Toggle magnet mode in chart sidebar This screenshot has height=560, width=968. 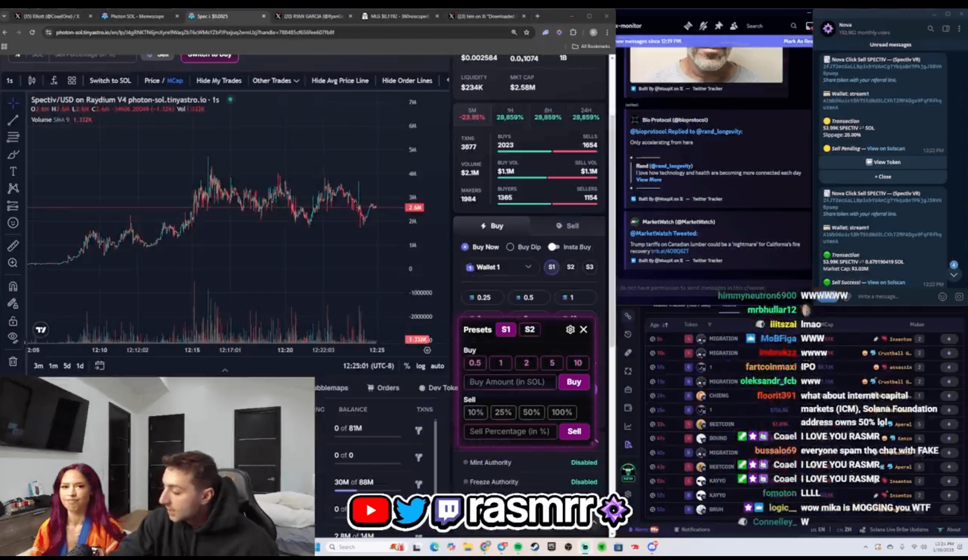[13, 286]
